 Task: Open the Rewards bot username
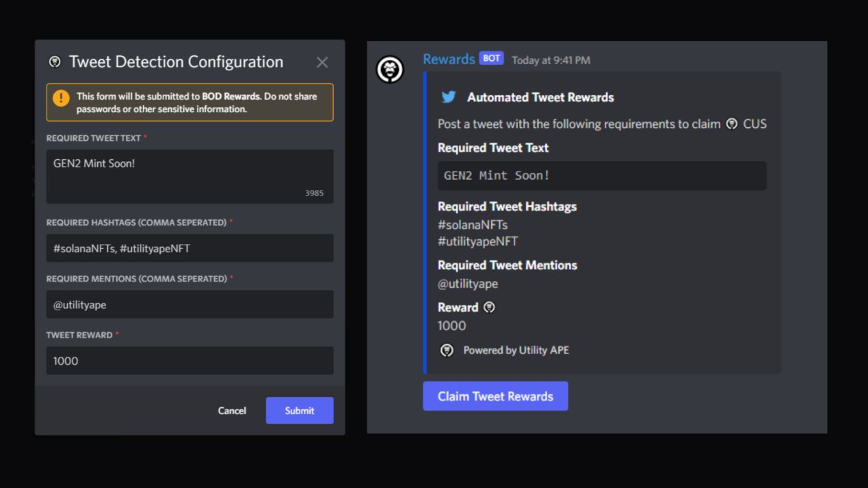pyautogui.click(x=449, y=59)
